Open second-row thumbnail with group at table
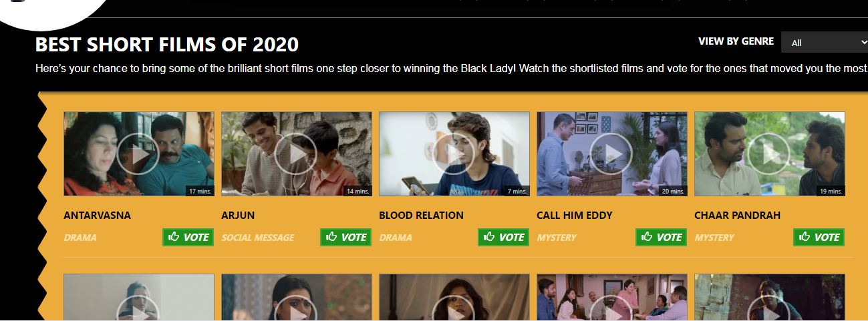 tap(611, 297)
